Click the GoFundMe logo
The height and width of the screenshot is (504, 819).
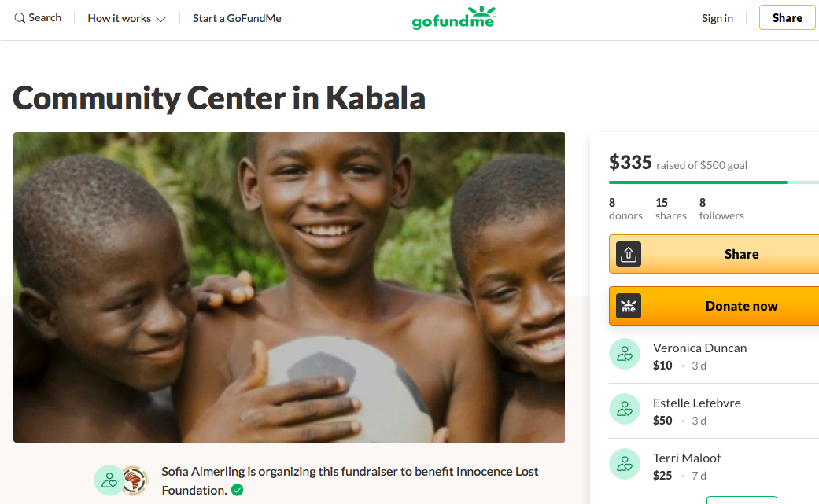tap(453, 18)
